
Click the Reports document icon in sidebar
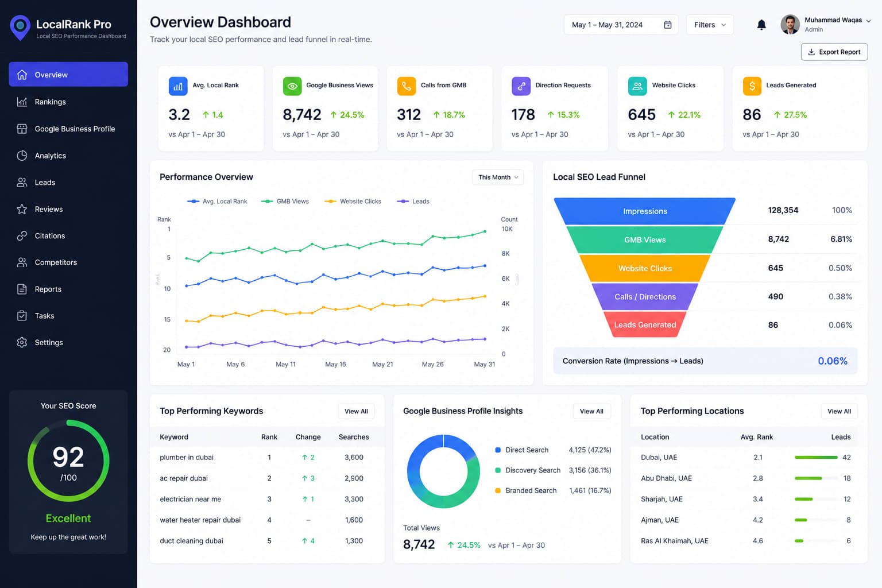pyautogui.click(x=22, y=289)
